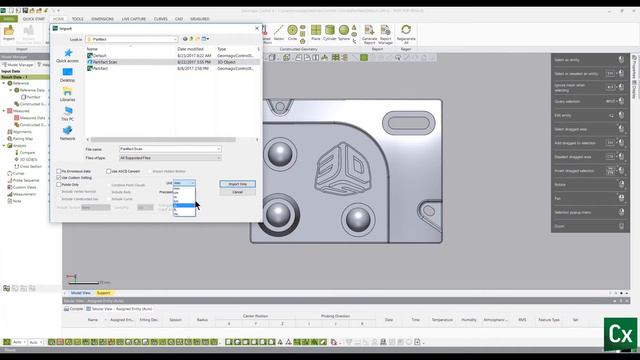640x360 pixels.
Task: Switch to the Model View tab
Action: pos(80,293)
